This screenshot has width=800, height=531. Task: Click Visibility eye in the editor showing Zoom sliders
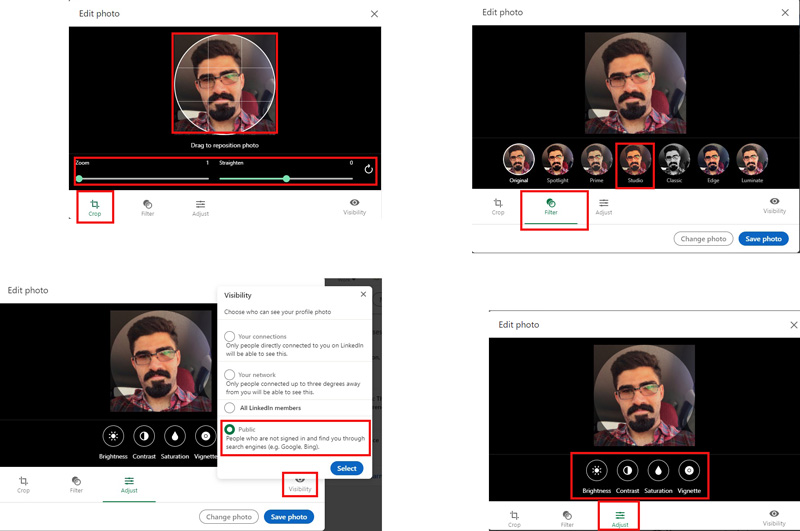[355, 207]
